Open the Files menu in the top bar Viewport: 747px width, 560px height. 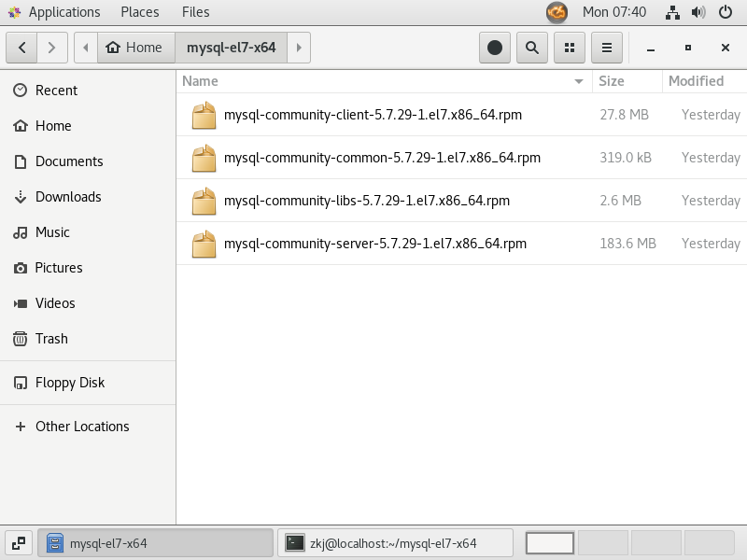tap(195, 12)
